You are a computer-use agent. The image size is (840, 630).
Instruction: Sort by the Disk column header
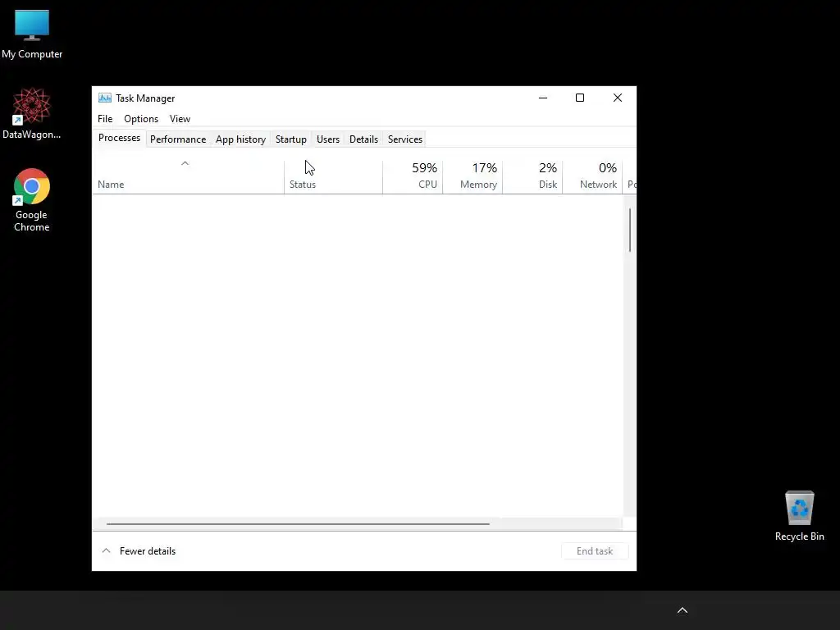click(532, 176)
